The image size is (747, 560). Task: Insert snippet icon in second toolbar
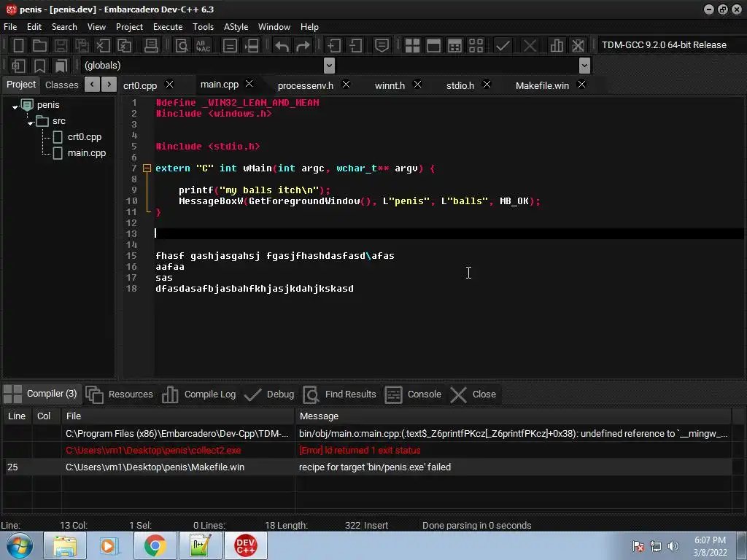click(18, 66)
